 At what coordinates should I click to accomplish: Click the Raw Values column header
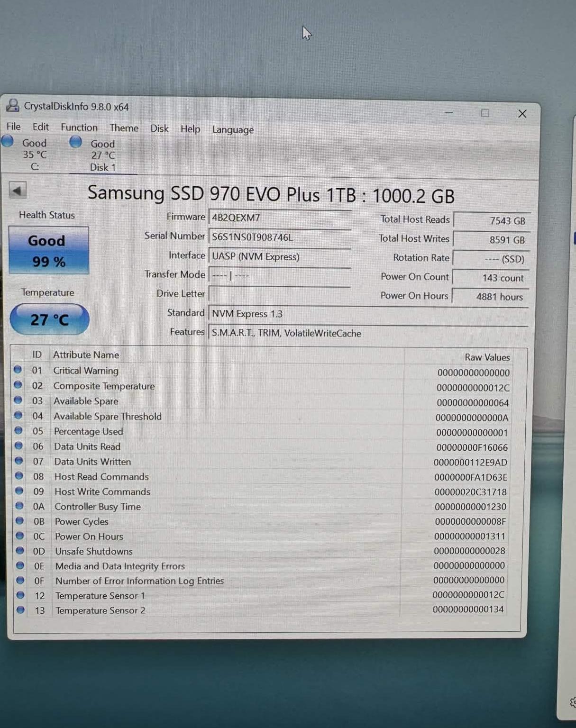[x=487, y=357]
